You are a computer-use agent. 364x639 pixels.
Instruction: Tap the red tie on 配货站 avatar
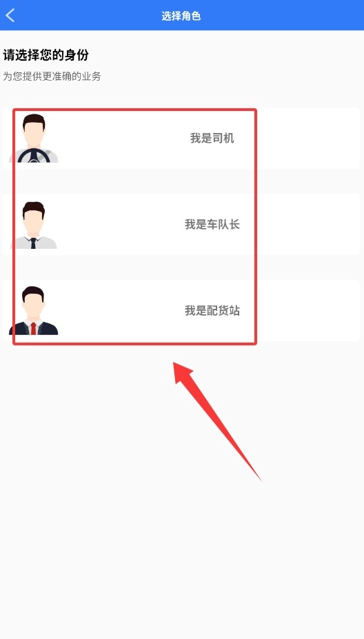point(33,329)
